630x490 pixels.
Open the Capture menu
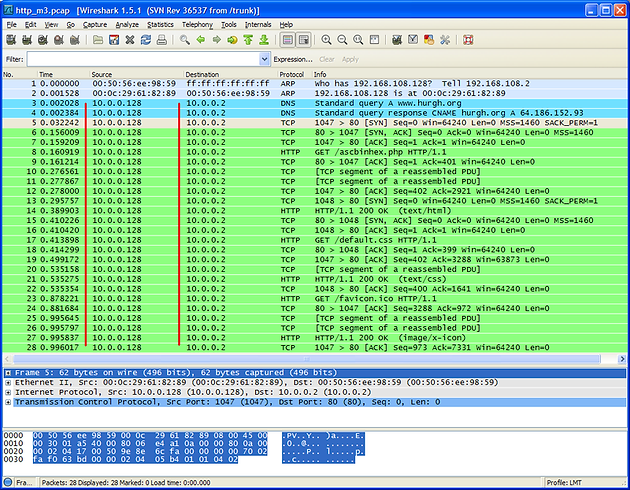[x=95, y=24]
